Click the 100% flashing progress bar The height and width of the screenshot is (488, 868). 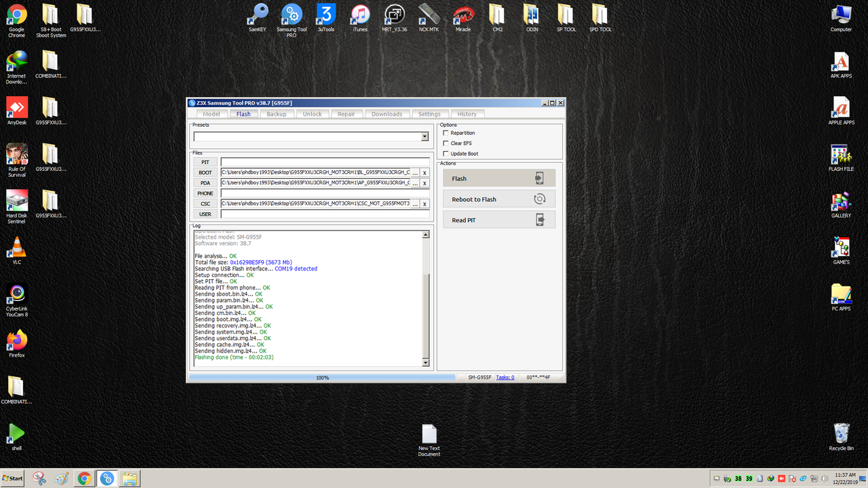click(323, 378)
